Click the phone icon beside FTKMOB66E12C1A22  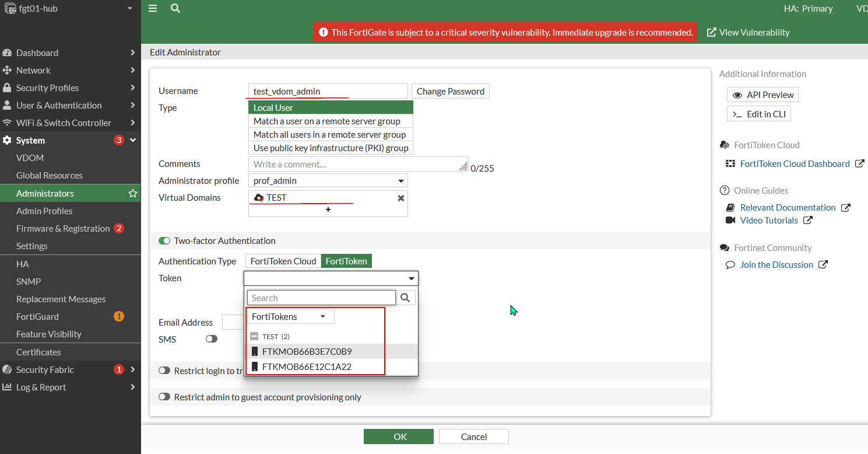pyautogui.click(x=255, y=367)
